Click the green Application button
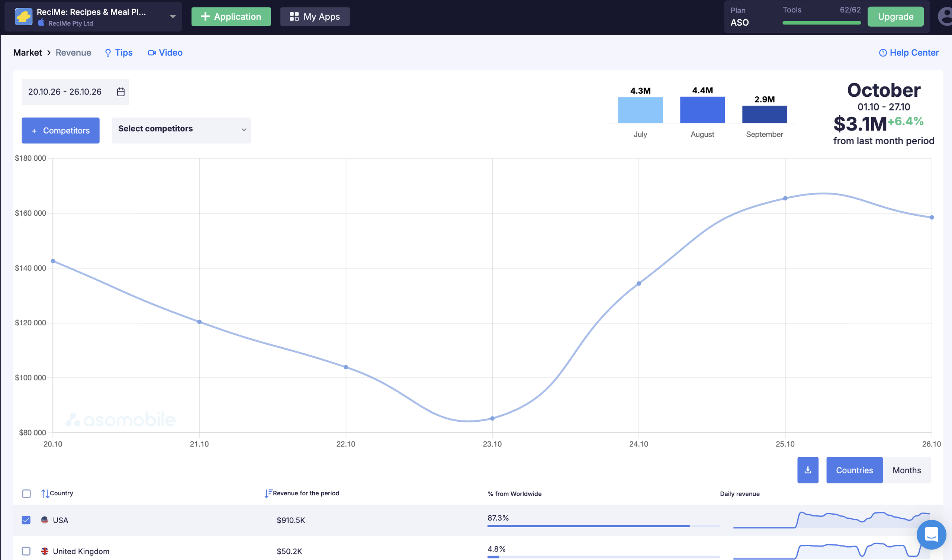This screenshot has height=560, width=952. [231, 17]
